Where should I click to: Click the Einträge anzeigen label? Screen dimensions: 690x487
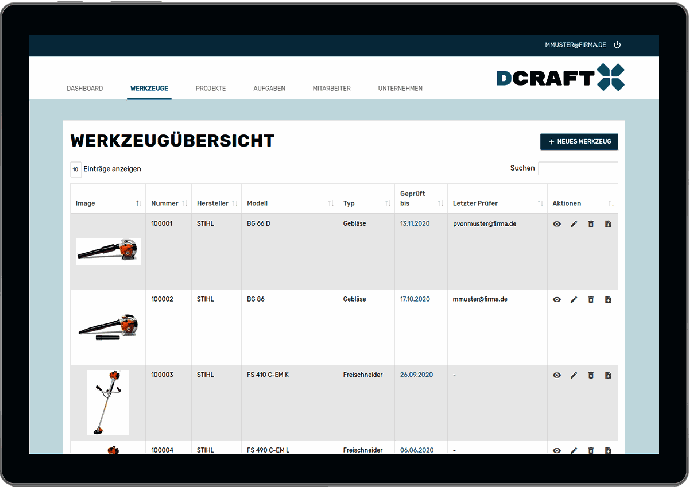112,169
